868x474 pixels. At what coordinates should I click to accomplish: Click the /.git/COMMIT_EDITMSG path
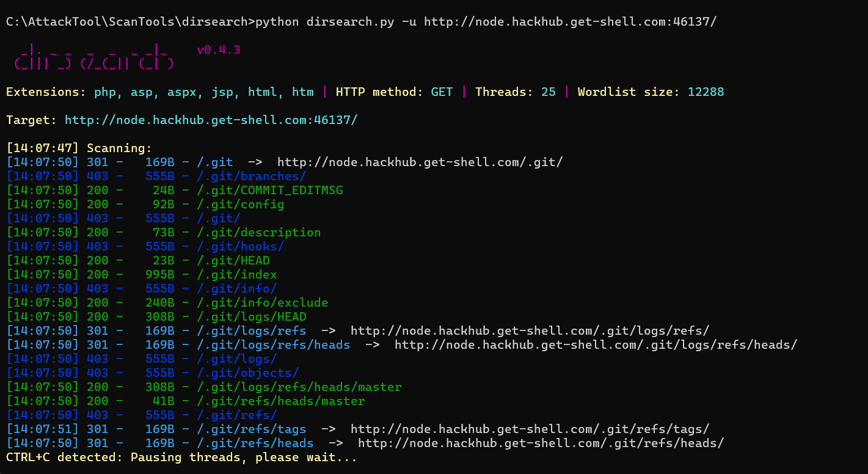(269, 190)
